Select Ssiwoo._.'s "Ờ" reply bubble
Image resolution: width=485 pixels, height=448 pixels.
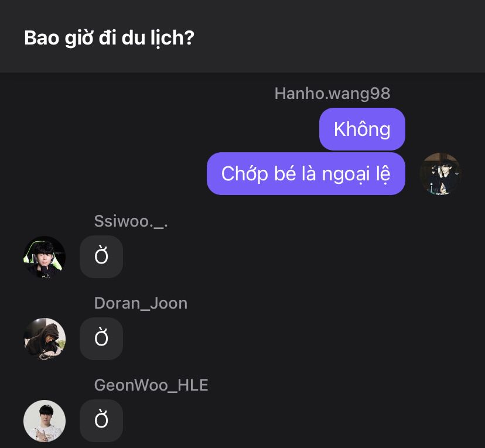click(101, 257)
